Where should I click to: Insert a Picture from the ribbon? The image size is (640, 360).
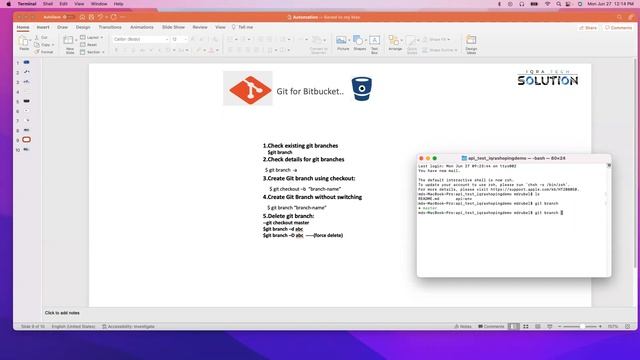[341, 43]
